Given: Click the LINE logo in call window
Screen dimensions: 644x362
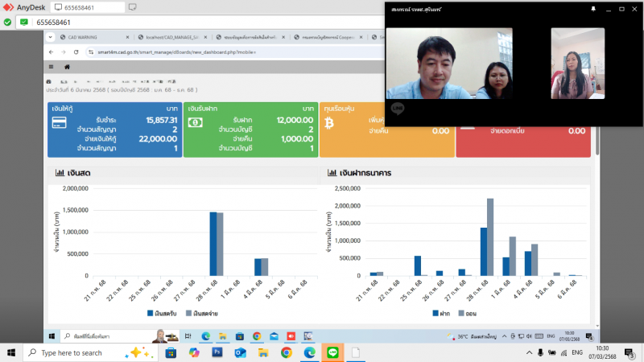Looking at the screenshot, I should coord(398,109).
